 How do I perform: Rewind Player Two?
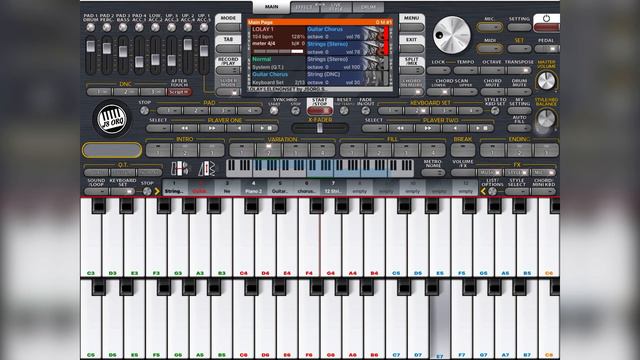point(401,128)
